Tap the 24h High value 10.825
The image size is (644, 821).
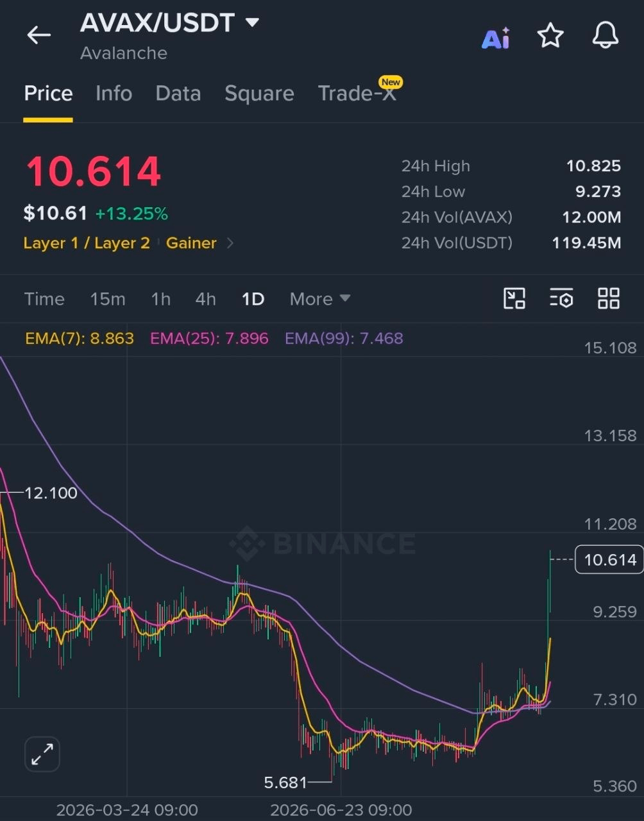point(593,166)
